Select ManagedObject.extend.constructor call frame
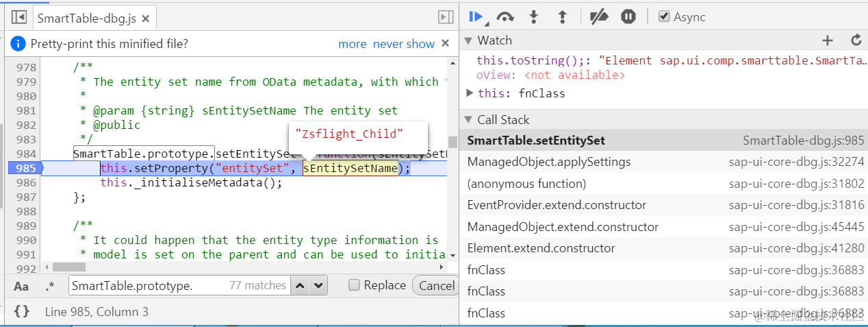Image resolution: width=868 pixels, height=327 pixels. [x=664, y=227]
